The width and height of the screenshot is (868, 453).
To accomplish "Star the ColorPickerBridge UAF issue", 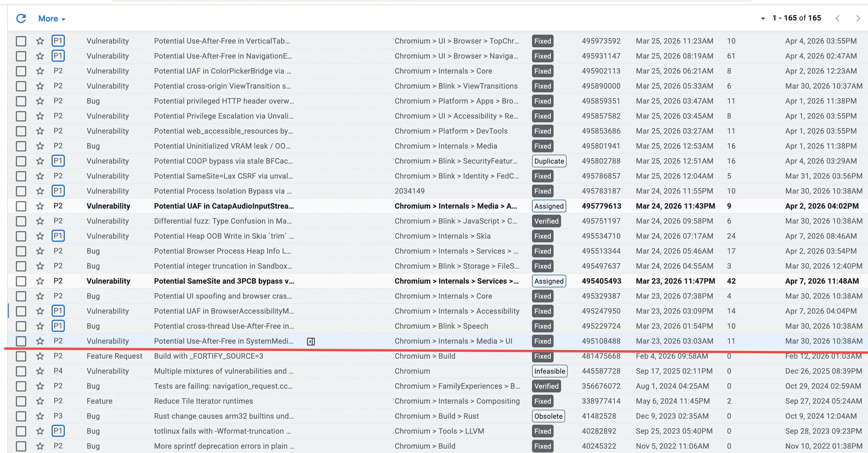I will [x=40, y=71].
